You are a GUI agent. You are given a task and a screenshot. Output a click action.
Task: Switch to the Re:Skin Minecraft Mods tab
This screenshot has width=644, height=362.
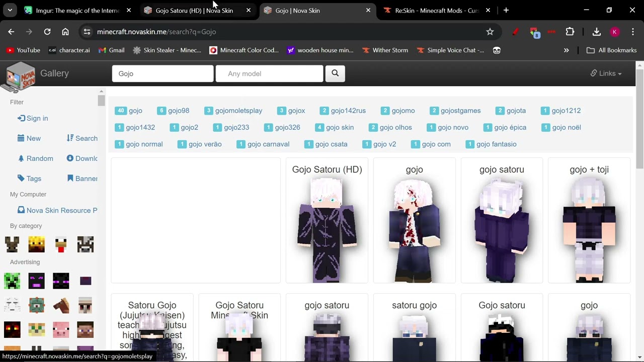coord(436,11)
